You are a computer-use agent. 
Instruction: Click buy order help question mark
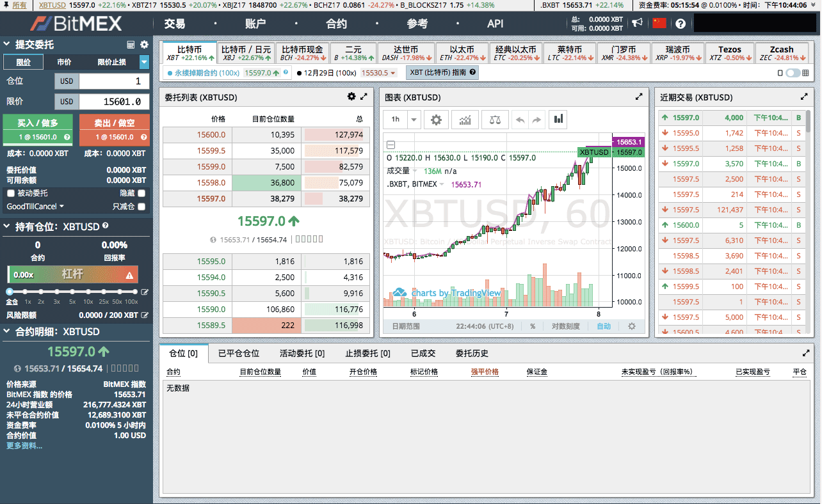[67, 137]
